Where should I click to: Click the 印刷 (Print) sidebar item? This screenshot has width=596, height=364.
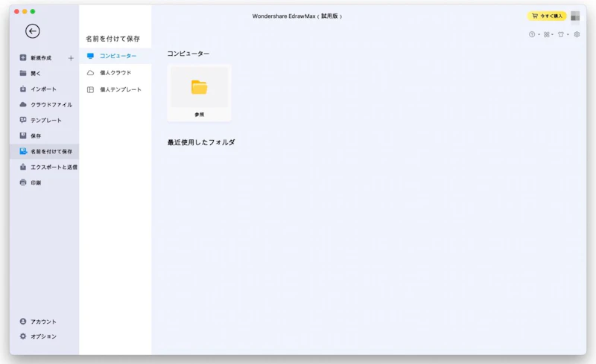coord(44,182)
